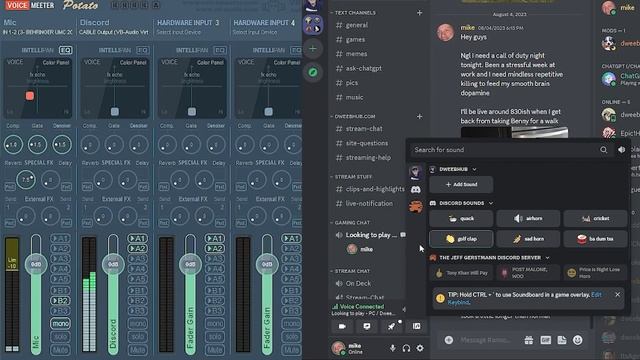Turn on camera in Discord voice panel
This screenshot has height=360, width=640.
click(x=342, y=326)
